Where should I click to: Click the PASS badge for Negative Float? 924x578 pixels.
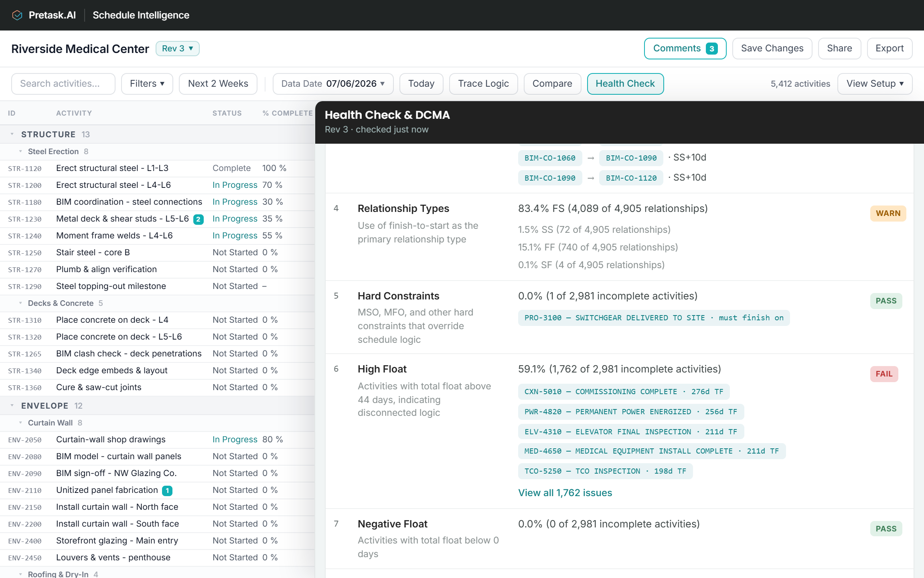point(886,529)
